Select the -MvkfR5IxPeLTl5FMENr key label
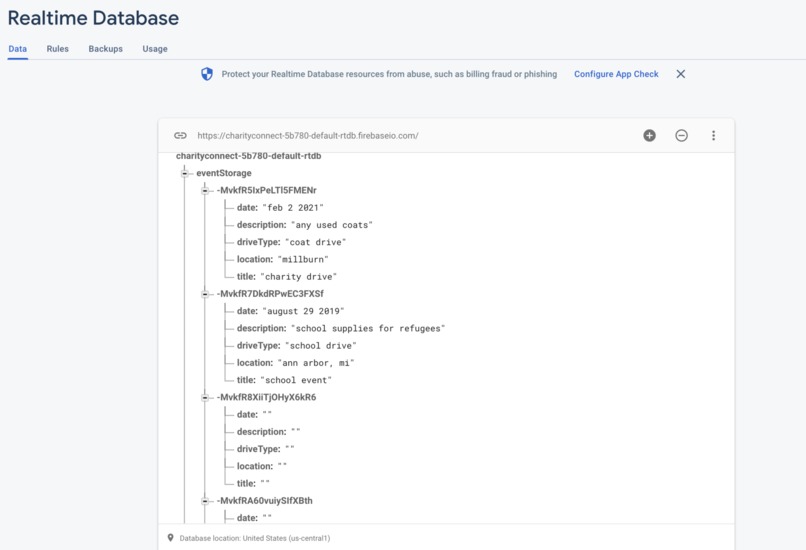Image resolution: width=806 pixels, height=550 pixels. 267,190
